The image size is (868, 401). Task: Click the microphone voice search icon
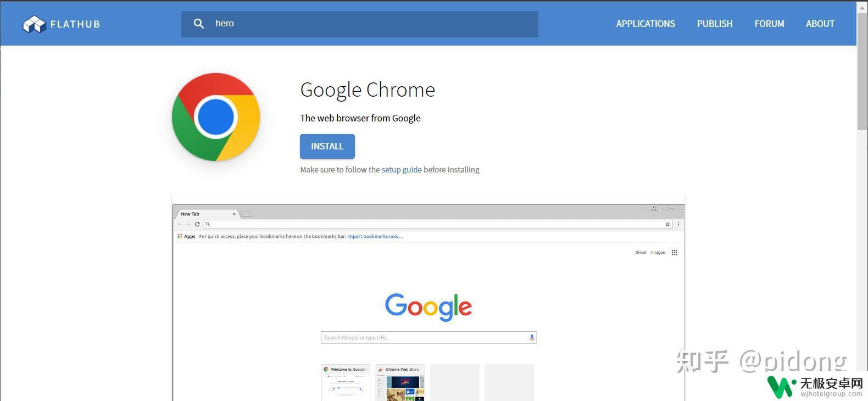click(532, 338)
